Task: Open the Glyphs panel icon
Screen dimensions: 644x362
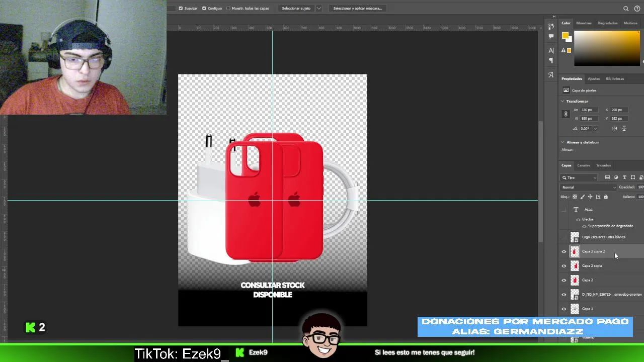Action: [x=551, y=75]
